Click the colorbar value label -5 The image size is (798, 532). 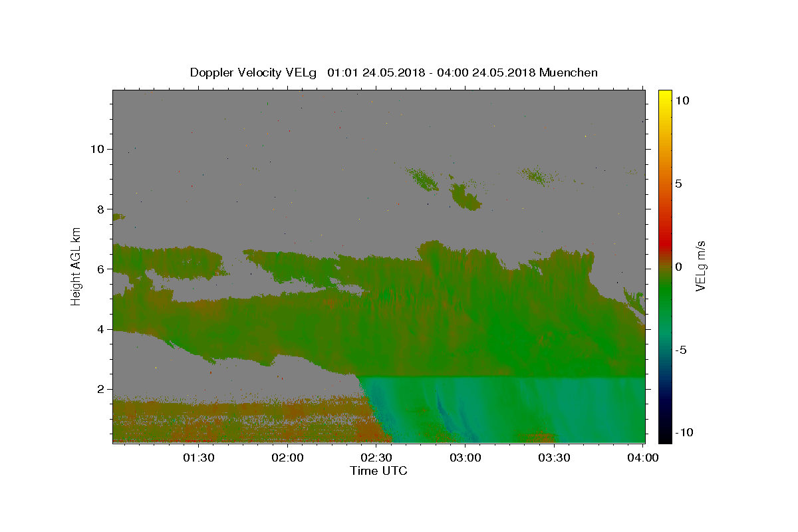tap(682, 350)
